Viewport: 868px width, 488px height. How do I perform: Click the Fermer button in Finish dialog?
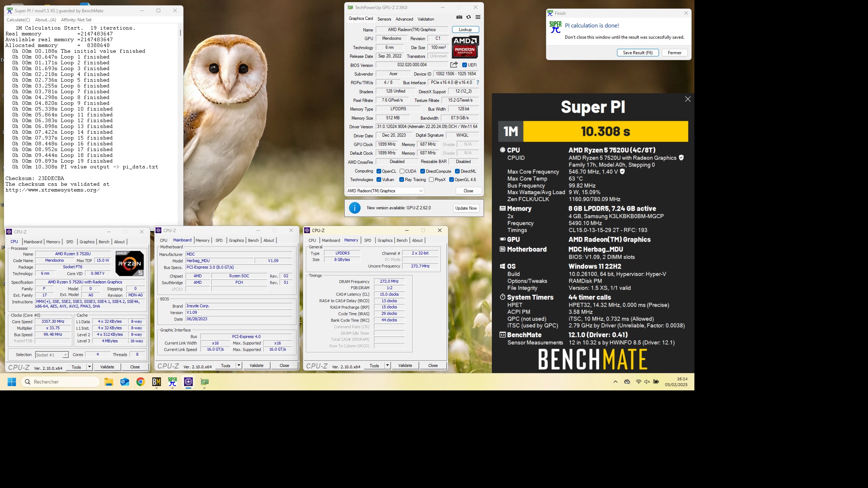675,53
